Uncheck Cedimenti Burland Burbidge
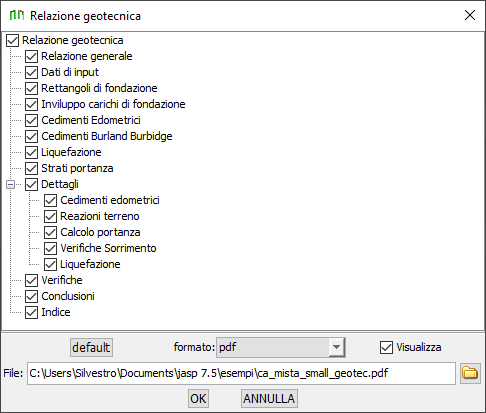 31,136
